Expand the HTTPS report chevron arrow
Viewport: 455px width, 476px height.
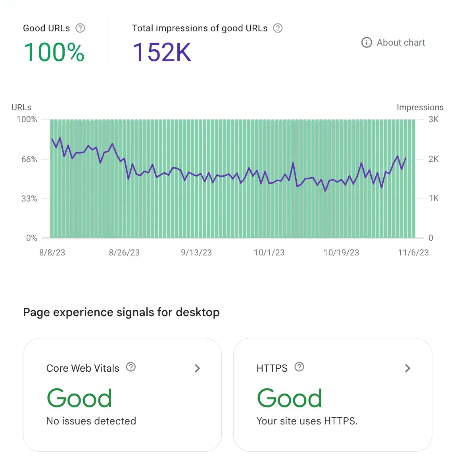(407, 368)
